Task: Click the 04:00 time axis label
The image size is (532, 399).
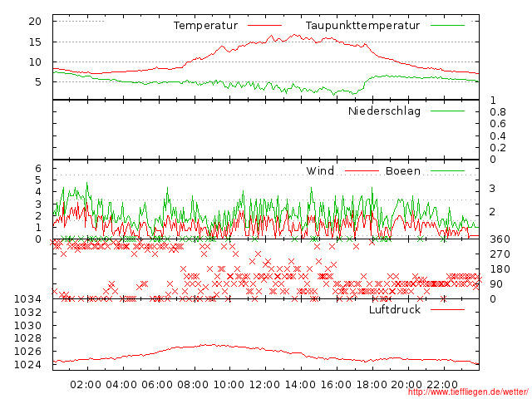Action: point(121,385)
